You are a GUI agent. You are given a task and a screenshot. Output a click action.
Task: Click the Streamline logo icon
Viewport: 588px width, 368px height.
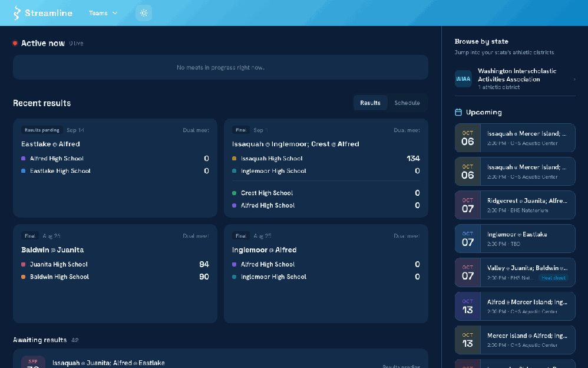[16, 13]
